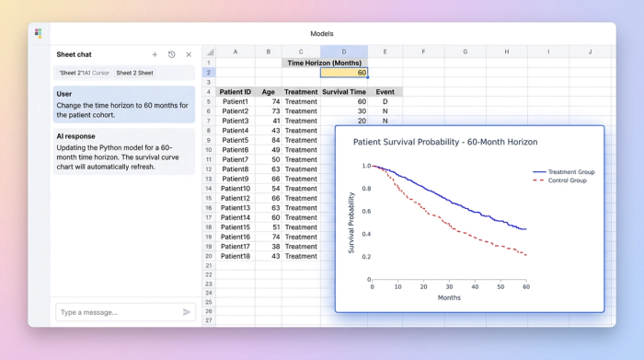Click the 'Time Horizon (Months)' cell
The height and width of the screenshot is (360, 644).
325,63
